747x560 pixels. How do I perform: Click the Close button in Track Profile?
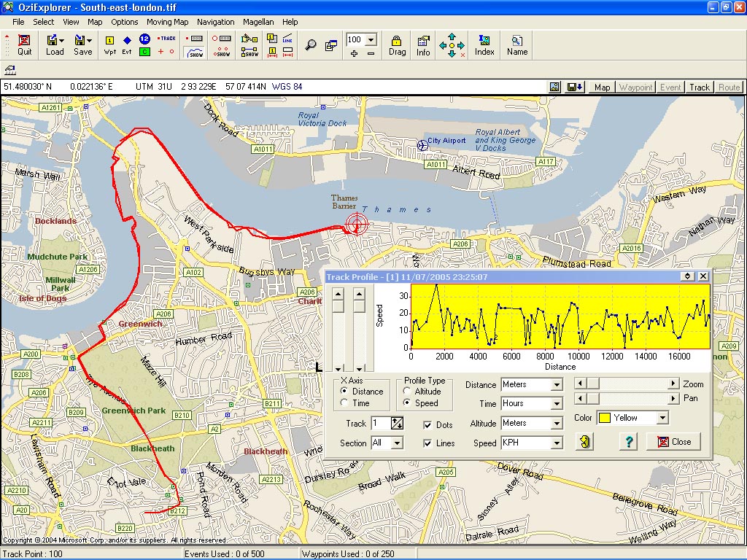click(674, 441)
